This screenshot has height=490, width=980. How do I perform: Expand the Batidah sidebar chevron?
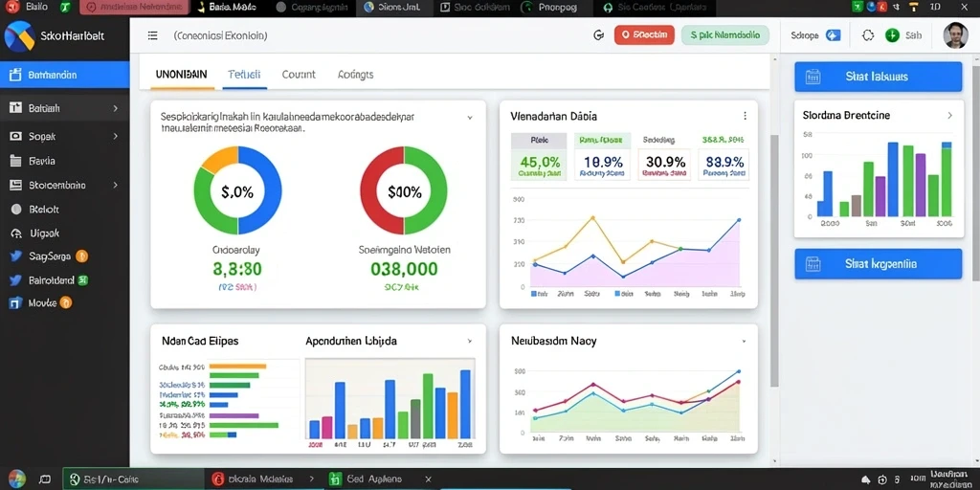(x=116, y=108)
